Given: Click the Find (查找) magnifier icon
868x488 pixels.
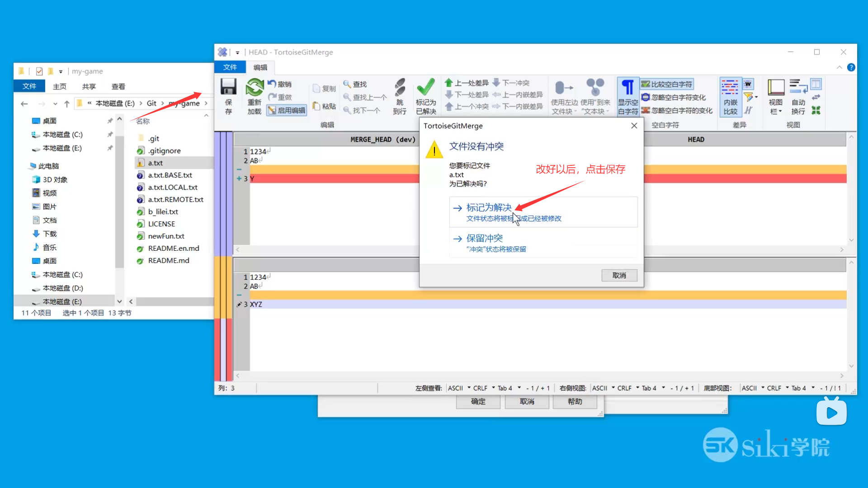Looking at the screenshot, I should click(x=347, y=84).
